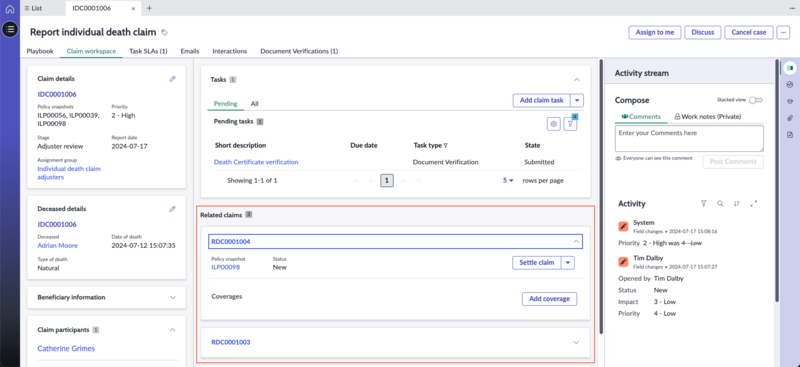Viewport: 800px width, 367px height.
Task: Open the Adrian Moore deceased link
Action: 58,246
